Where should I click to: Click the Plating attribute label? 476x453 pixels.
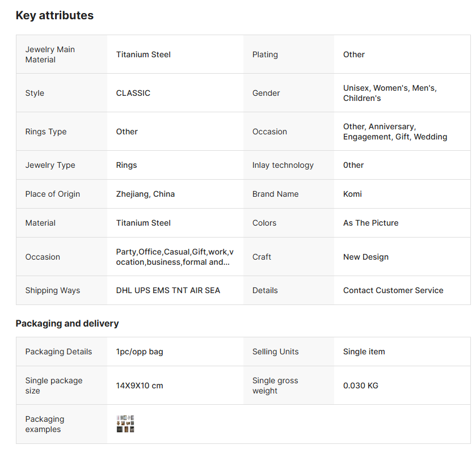coord(265,54)
